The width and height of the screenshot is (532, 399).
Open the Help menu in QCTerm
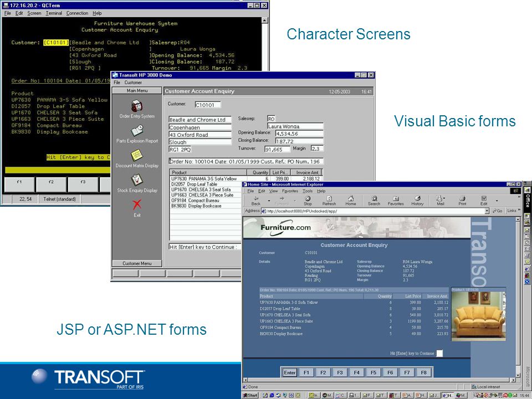(x=97, y=13)
